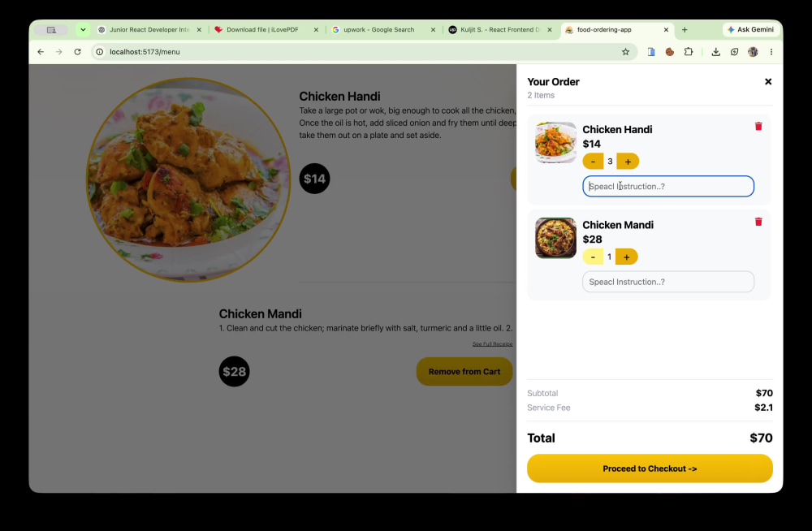Open the browser extensions puzzle icon
The image size is (812, 531).
pos(689,52)
